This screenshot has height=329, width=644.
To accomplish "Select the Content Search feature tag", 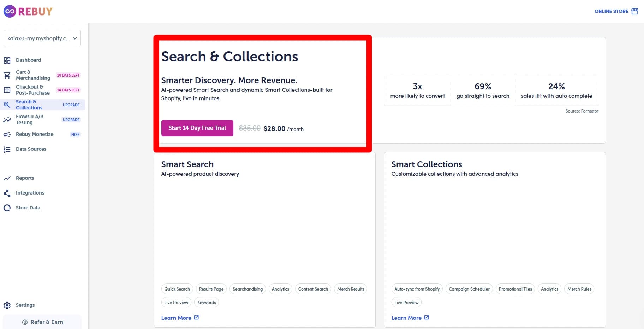I will pyautogui.click(x=313, y=289).
